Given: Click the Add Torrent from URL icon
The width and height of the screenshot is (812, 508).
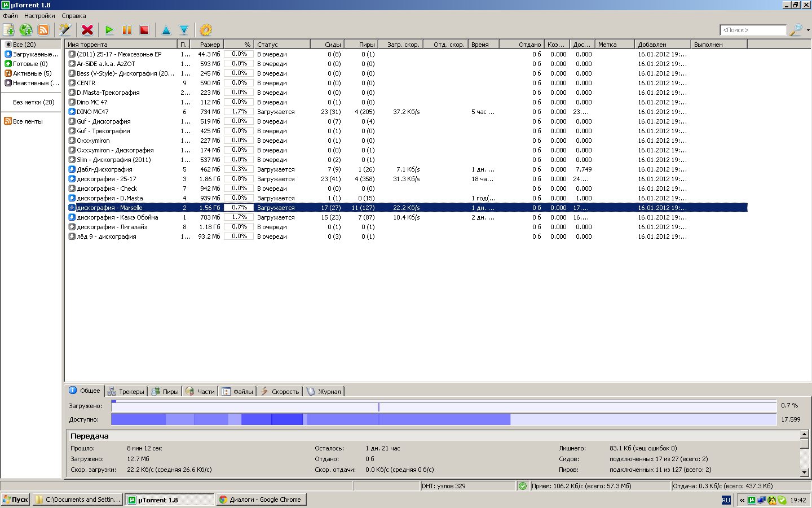Looking at the screenshot, I should tap(26, 30).
